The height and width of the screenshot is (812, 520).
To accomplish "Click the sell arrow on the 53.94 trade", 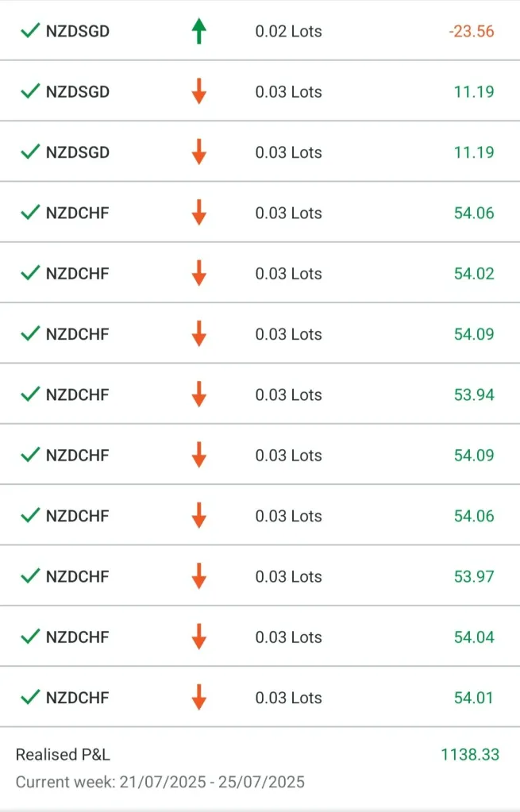I will [x=198, y=394].
